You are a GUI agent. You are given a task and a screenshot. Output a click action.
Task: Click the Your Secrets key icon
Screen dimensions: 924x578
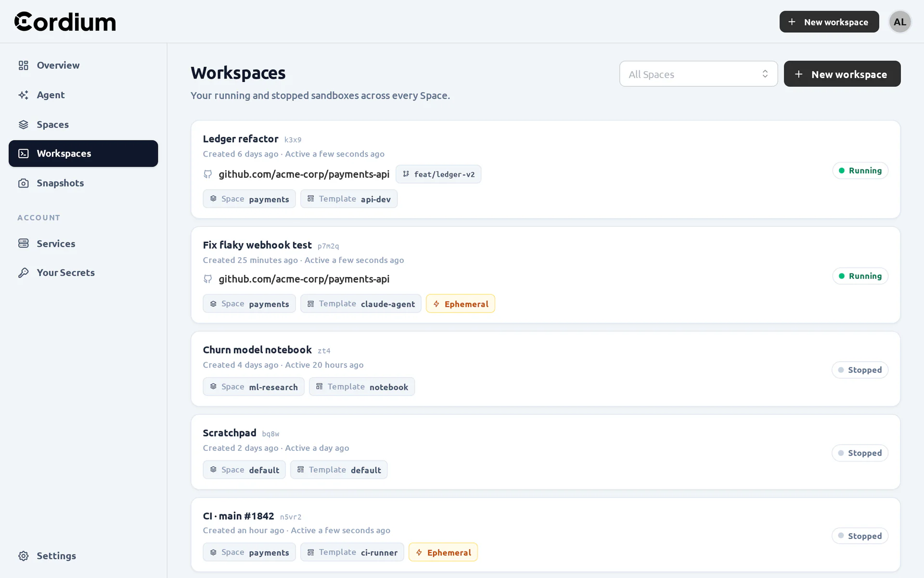pyautogui.click(x=23, y=273)
